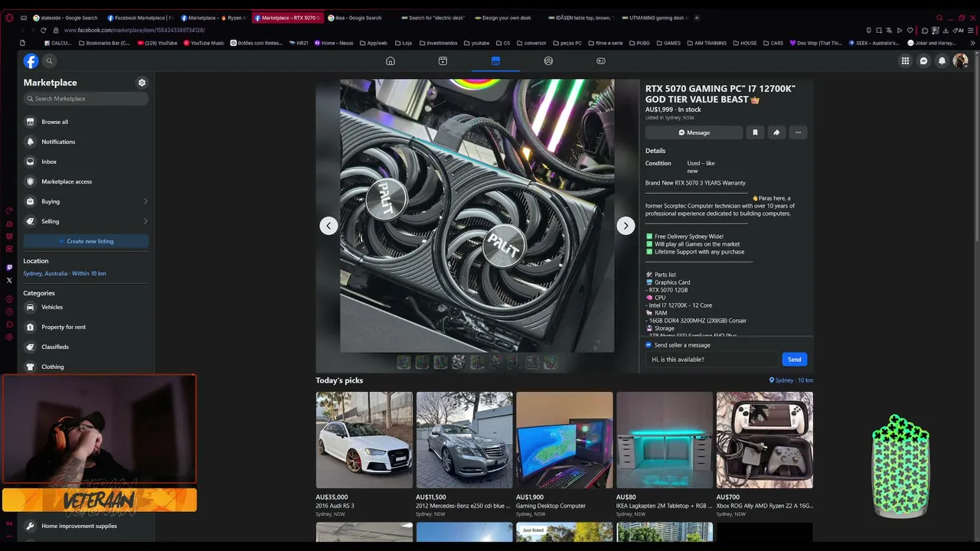
Task: Open the HOUSE bookmarks folder
Action: [744, 43]
